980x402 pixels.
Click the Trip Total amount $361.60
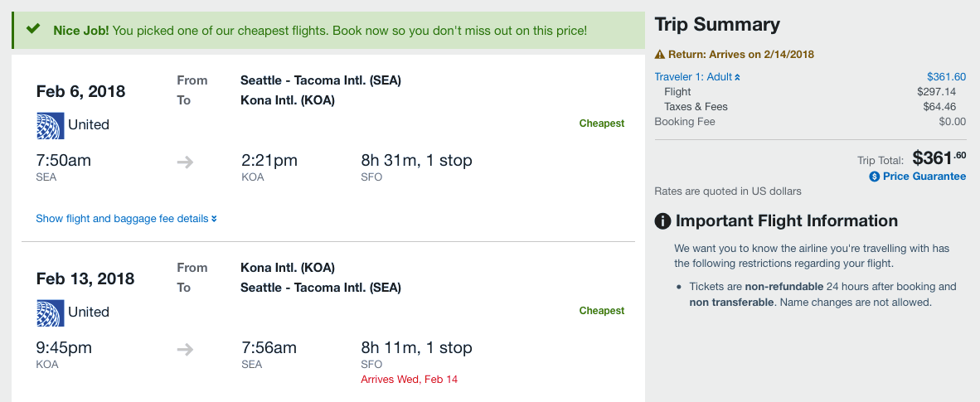(939, 157)
